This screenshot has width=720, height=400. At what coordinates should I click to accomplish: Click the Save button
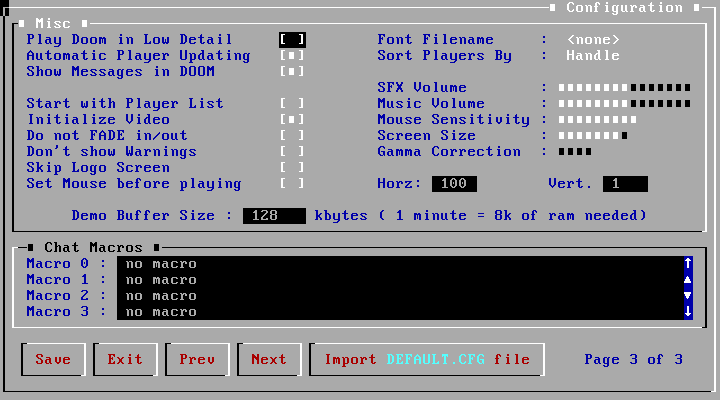pyautogui.click(x=53, y=360)
